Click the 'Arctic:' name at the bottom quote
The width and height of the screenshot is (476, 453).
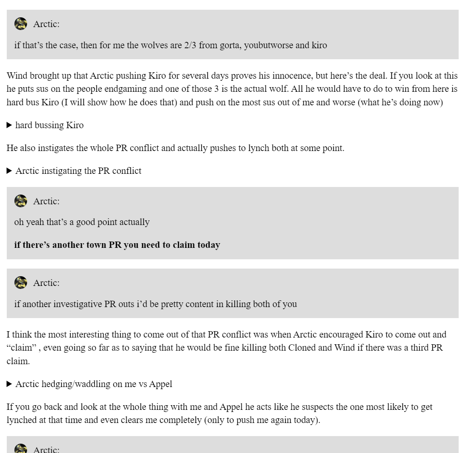47,449
